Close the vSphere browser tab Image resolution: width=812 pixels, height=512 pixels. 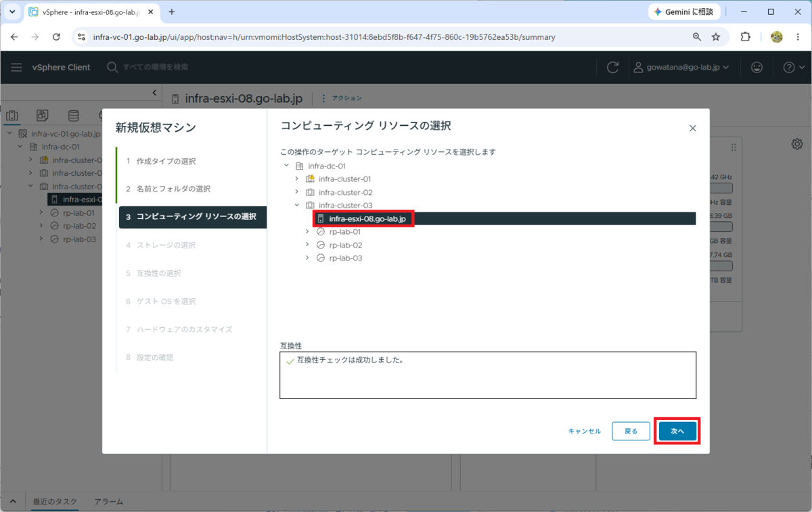150,12
